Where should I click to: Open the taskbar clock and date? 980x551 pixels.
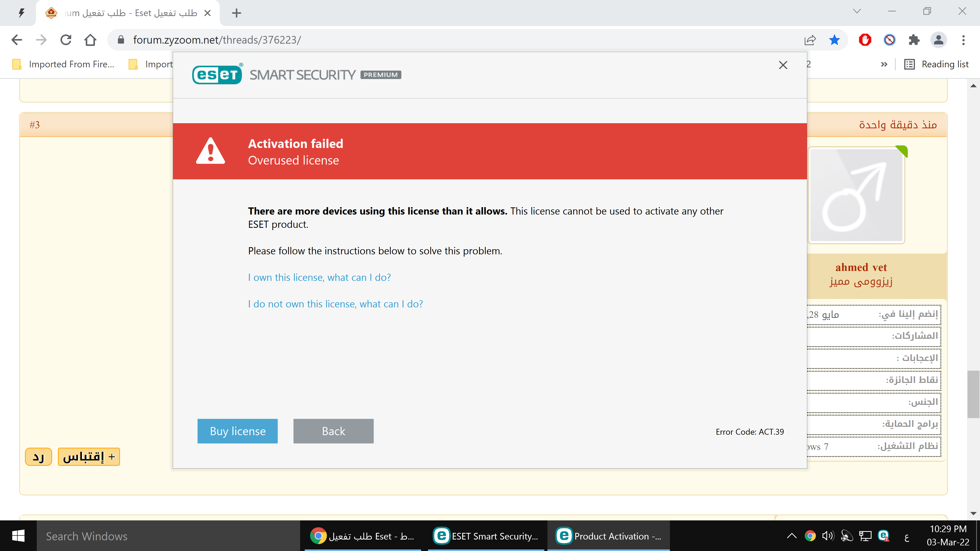coord(948,536)
